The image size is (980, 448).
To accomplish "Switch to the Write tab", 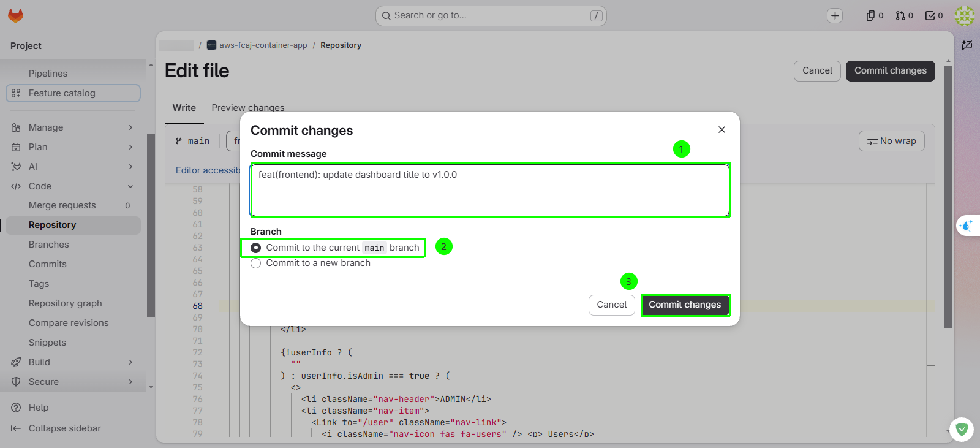I will (184, 108).
